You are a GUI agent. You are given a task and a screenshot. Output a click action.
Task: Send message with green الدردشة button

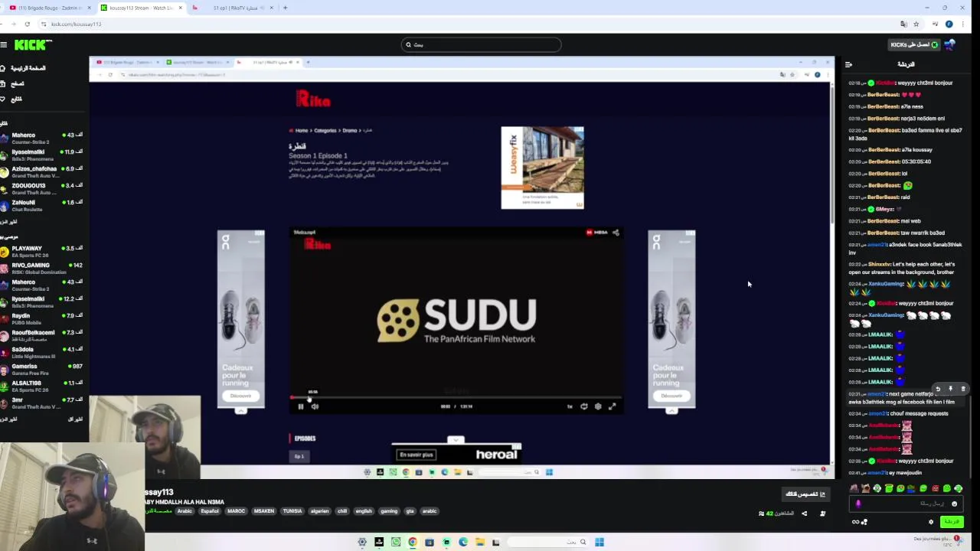click(x=952, y=522)
